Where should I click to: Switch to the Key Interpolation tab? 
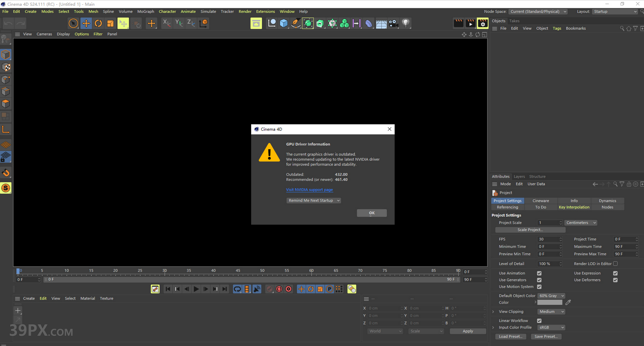[x=574, y=207]
